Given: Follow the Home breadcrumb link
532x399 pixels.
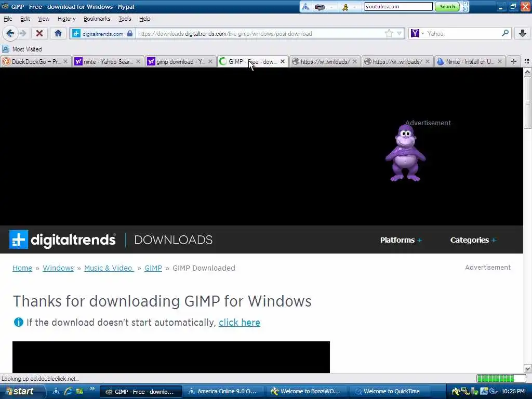Looking at the screenshot, I should (x=22, y=268).
